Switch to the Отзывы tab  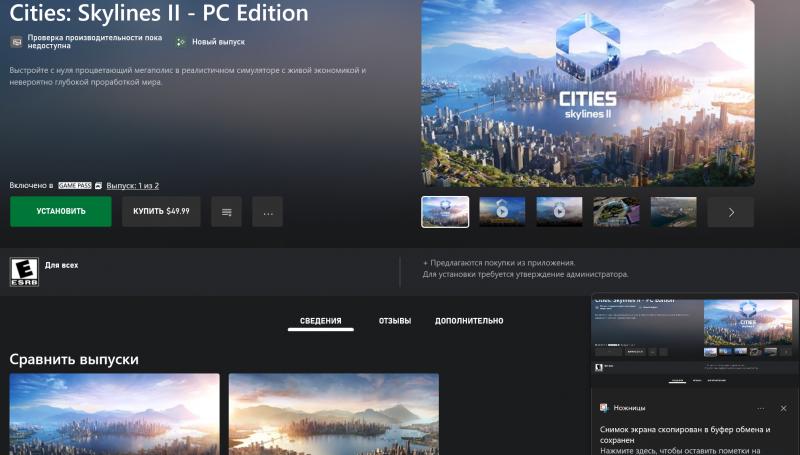pyautogui.click(x=394, y=321)
